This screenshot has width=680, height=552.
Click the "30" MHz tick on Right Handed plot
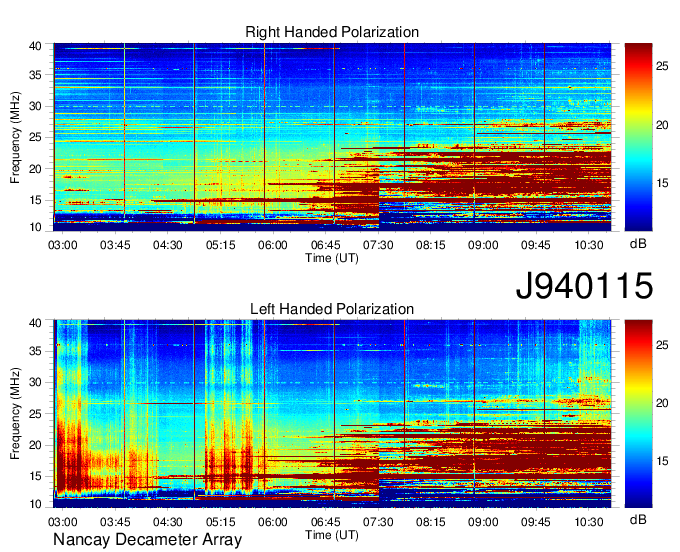(35, 107)
